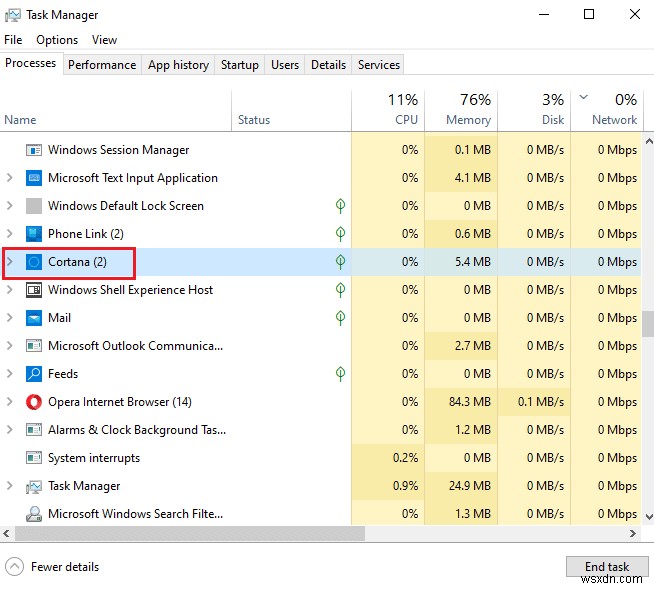The width and height of the screenshot is (654, 589).
Task: Click Fewer details to collapse view
Action: tap(53, 566)
